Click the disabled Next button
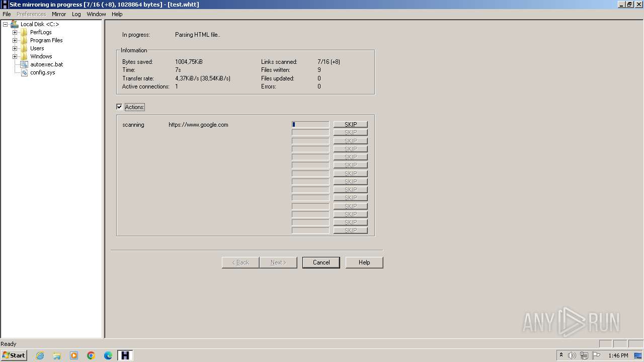 [x=278, y=262]
